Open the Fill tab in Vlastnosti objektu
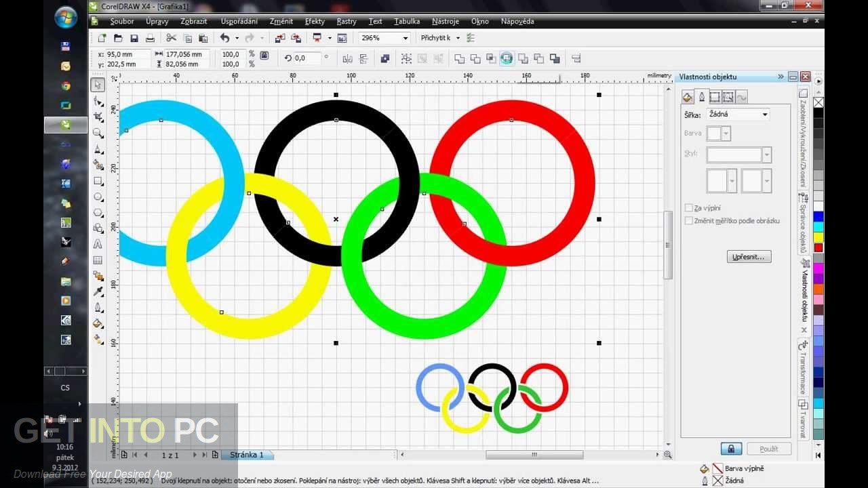 (x=687, y=97)
